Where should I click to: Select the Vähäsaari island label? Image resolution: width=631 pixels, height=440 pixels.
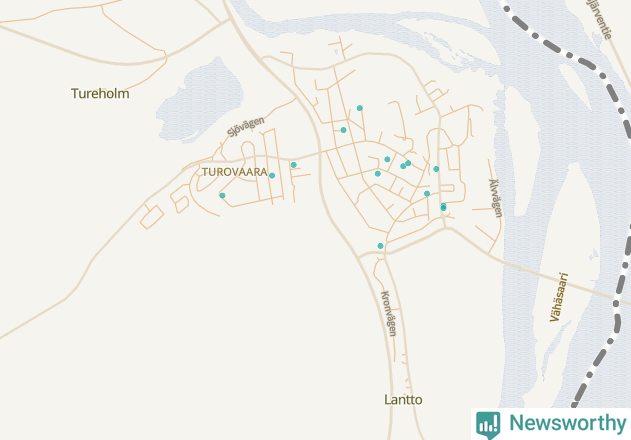(559, 297)
